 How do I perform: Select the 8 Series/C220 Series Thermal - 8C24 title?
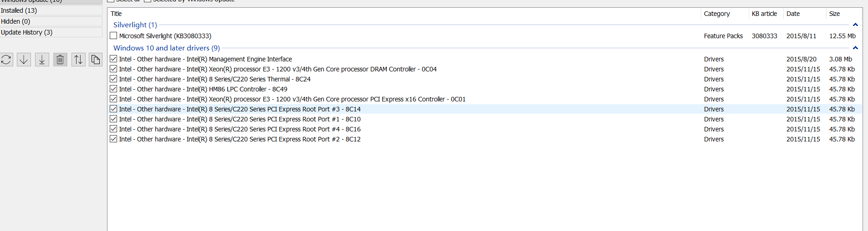point(215,79)
